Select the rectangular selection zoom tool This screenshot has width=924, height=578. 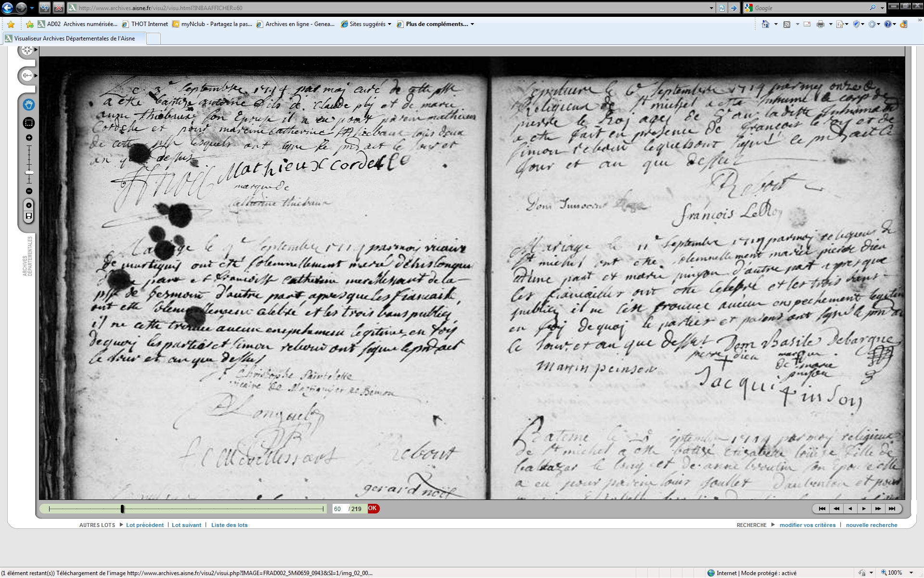(x=28, y=123)
